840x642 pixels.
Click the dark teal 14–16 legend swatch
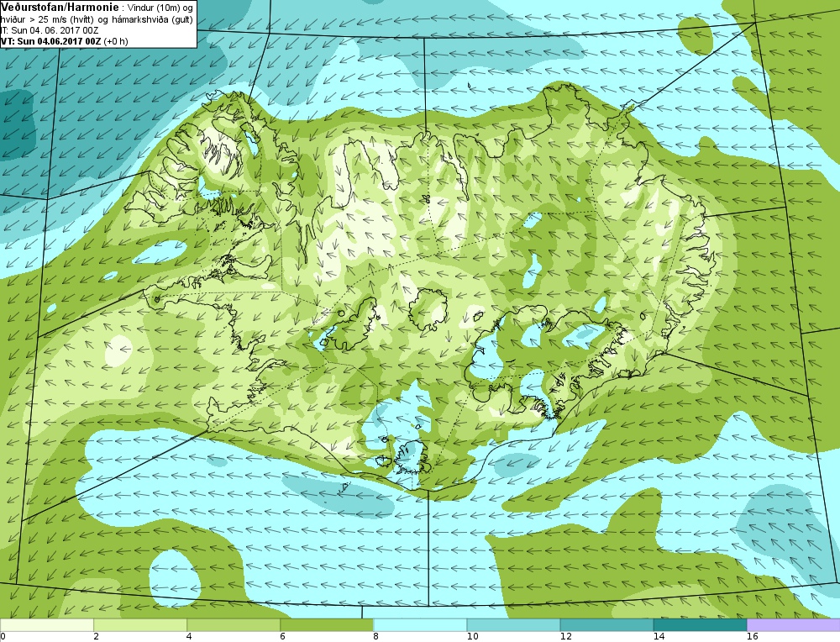click(x=700, y=625)
